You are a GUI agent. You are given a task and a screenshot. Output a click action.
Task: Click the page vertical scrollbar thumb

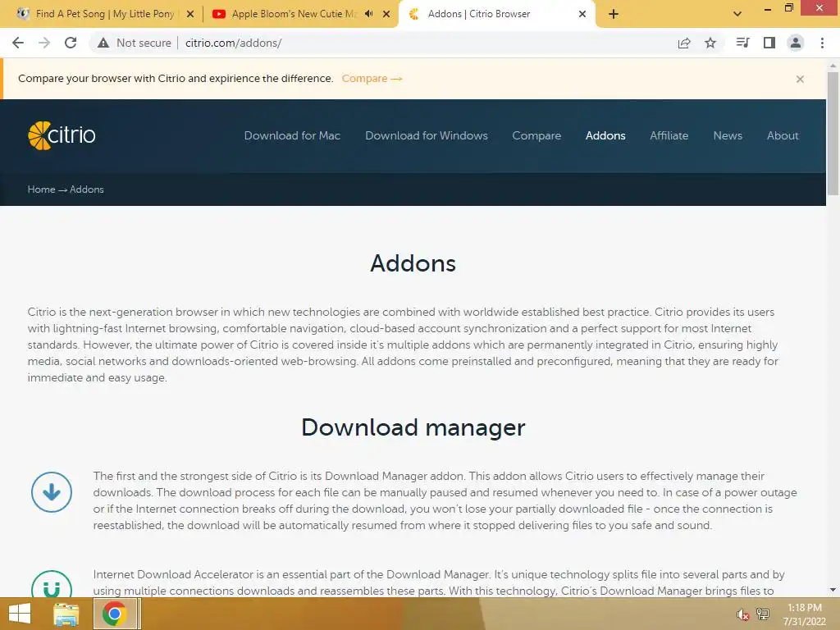(x=833, y=134)
